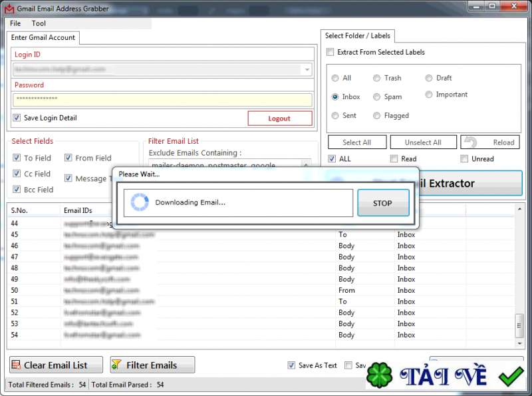Click the Total Email Parsed status entry
532x396 pixels.
(x=128, y=385)
